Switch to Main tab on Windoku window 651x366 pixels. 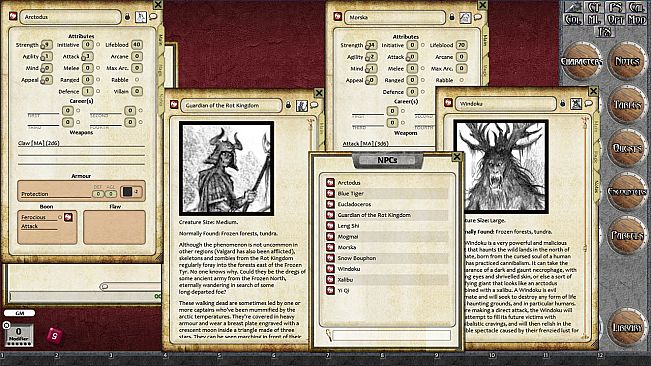pos(597,127)
